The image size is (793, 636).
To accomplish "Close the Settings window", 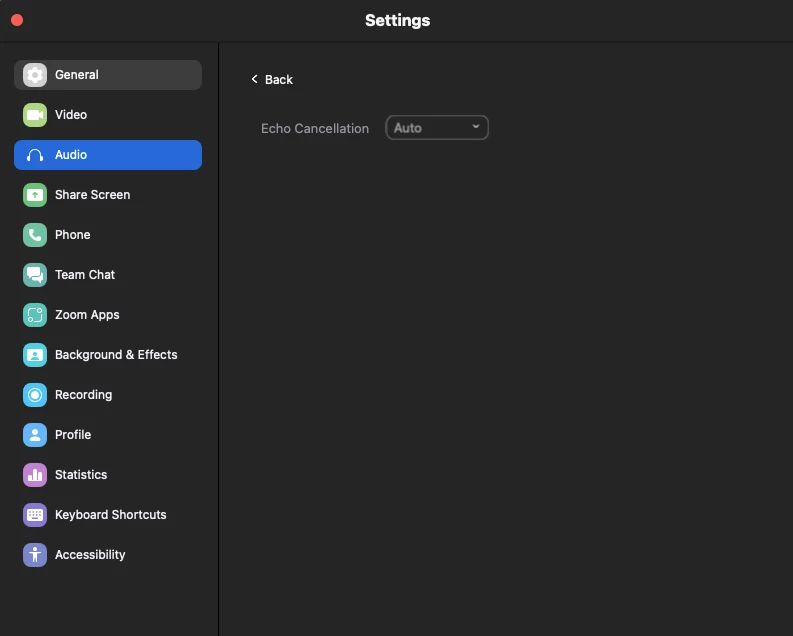I will 17,20.
